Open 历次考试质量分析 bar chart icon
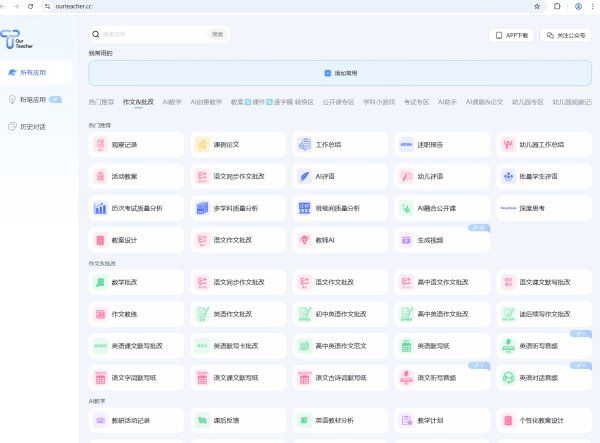This screenshot has height=443, width=600. 100,208
